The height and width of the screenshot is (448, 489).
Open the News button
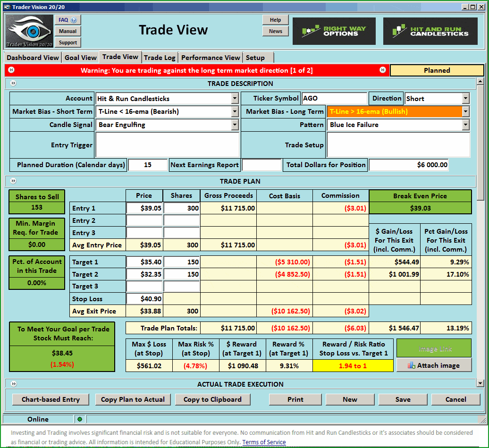tap(275, 31)
